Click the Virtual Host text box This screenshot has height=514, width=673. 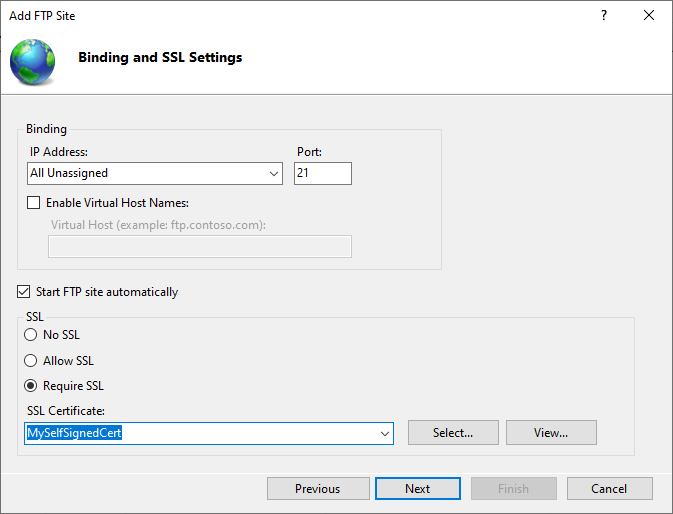coord(200,247)
